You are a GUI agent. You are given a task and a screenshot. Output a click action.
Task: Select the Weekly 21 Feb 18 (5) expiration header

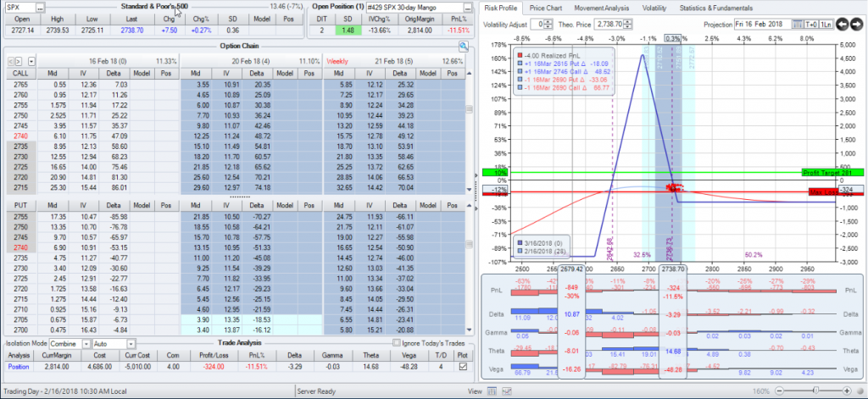point(394,61)
